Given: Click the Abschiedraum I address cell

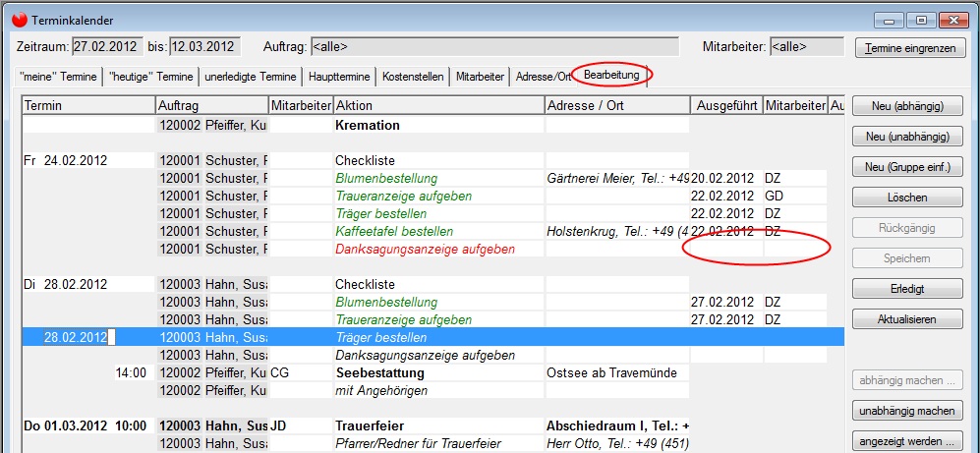Looking at the screenshot, I should tap(617, 426).
